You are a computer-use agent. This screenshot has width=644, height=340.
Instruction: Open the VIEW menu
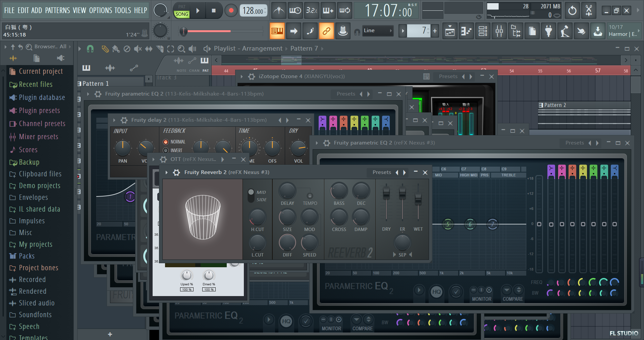[79, 10]
